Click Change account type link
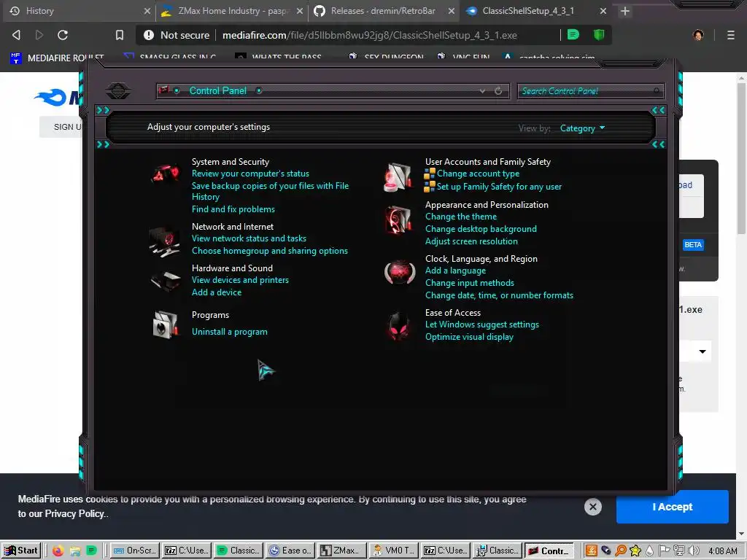The height and width of the screenshot is (560, 747). pyautogui.click(x=478, y=174)
